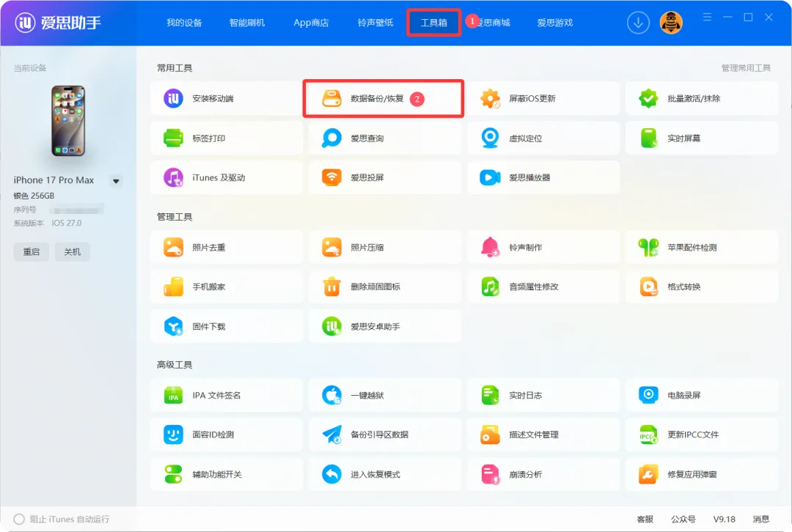Switch to 爱思商城 tab
Viewport: 792px width, 532px height.
[494, 23]
